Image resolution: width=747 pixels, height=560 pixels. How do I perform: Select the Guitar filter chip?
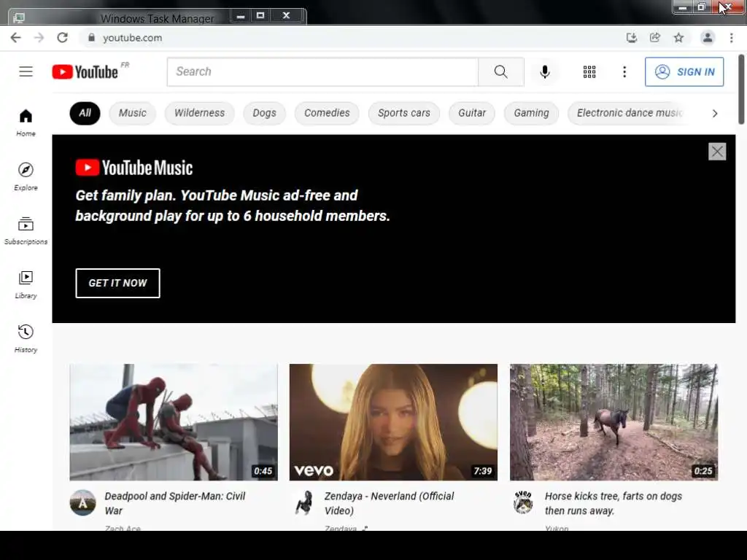[472, 113]
